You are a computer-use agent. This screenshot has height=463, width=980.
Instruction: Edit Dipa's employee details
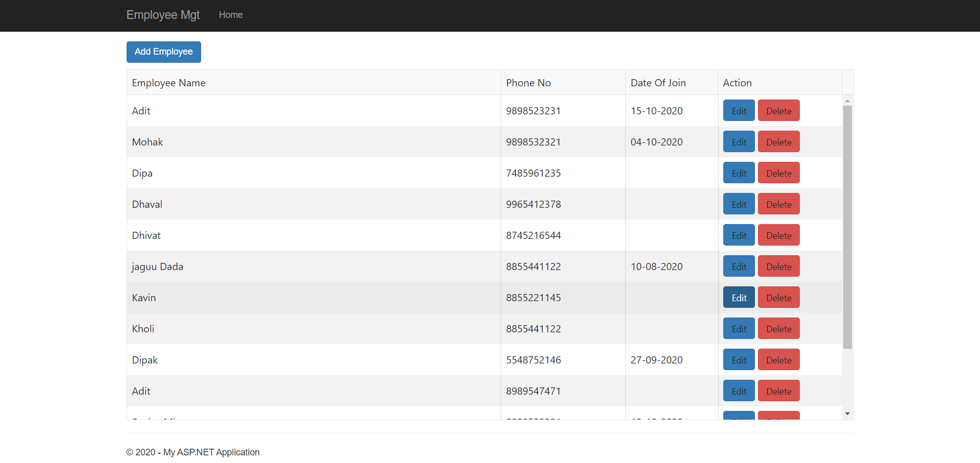pyautogui.click(x=739, y=173)
